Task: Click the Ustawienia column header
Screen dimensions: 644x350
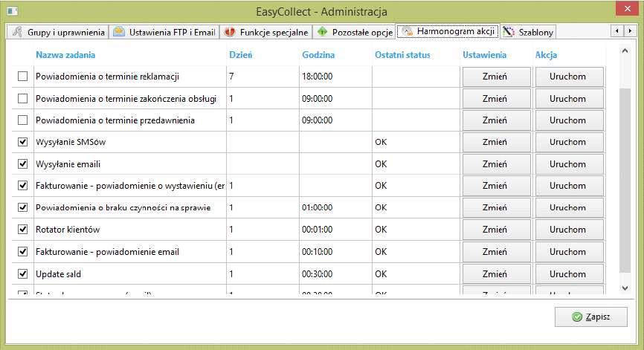Action: [x=485, y=55]
